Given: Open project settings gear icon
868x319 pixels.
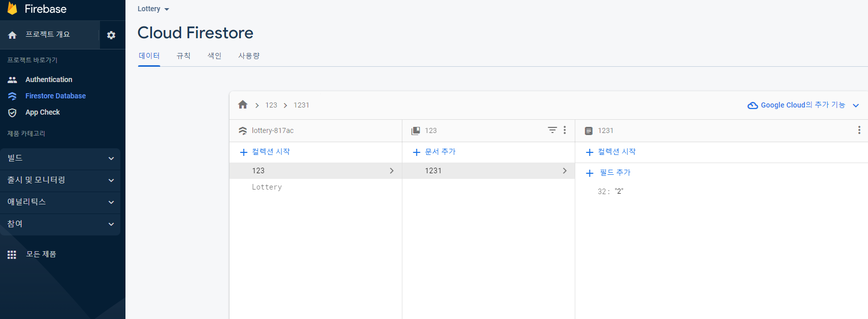Looking at the screenshot, I should [x=111, y=35].
